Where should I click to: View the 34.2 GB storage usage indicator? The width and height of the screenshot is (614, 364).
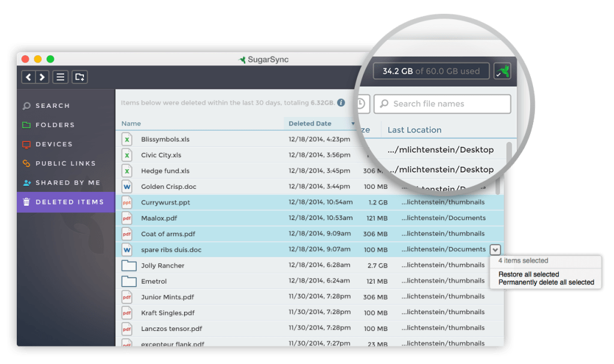(x=431, y=71)
